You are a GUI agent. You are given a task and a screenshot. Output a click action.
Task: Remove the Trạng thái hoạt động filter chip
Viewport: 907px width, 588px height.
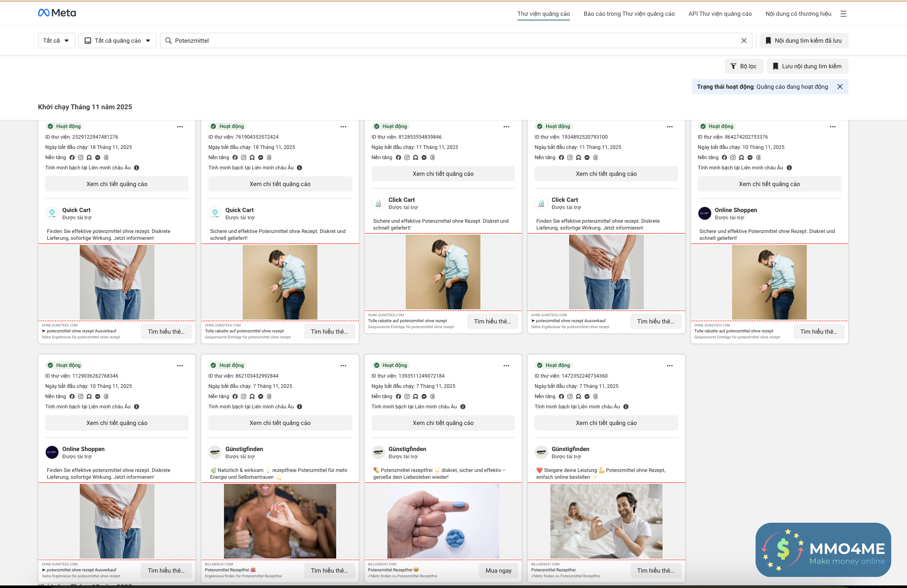point(840,87)
